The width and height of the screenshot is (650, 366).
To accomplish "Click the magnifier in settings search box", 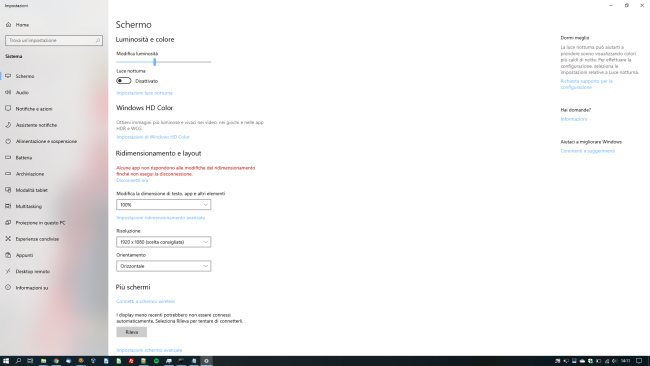I will pyautogui.click(x=98, y=40).
